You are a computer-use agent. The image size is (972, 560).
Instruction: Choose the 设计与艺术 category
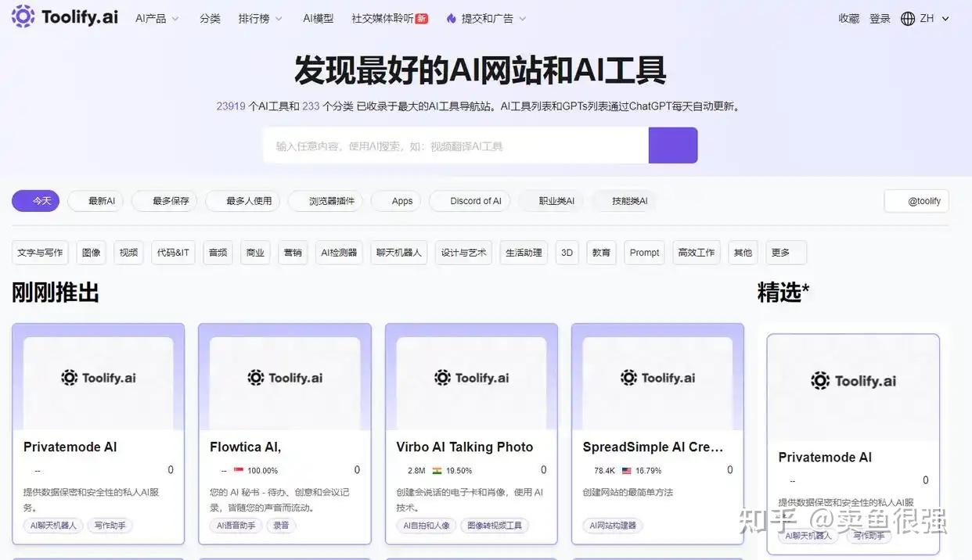pos(463,253)
